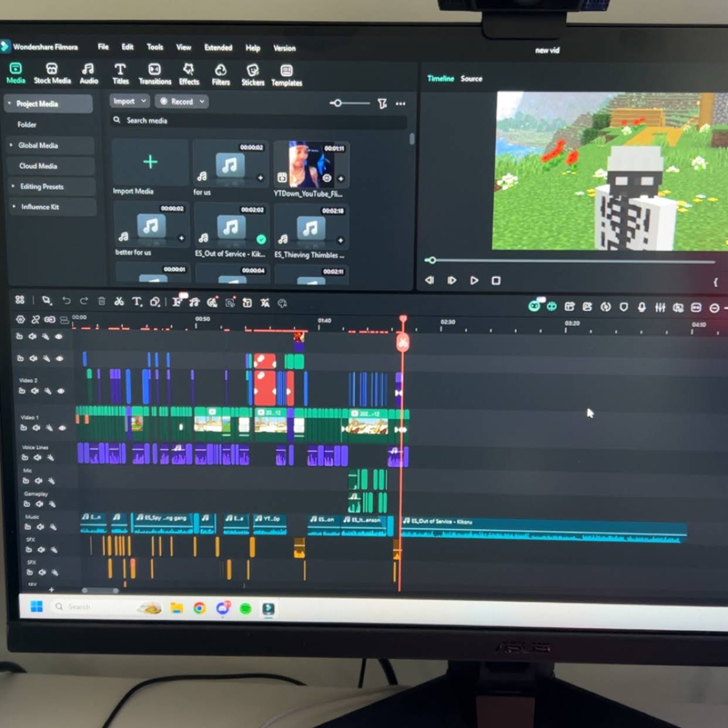Click the undo arrow in timeline toolbar
This screenshot has width=728, height=728.
pos(66,301)
